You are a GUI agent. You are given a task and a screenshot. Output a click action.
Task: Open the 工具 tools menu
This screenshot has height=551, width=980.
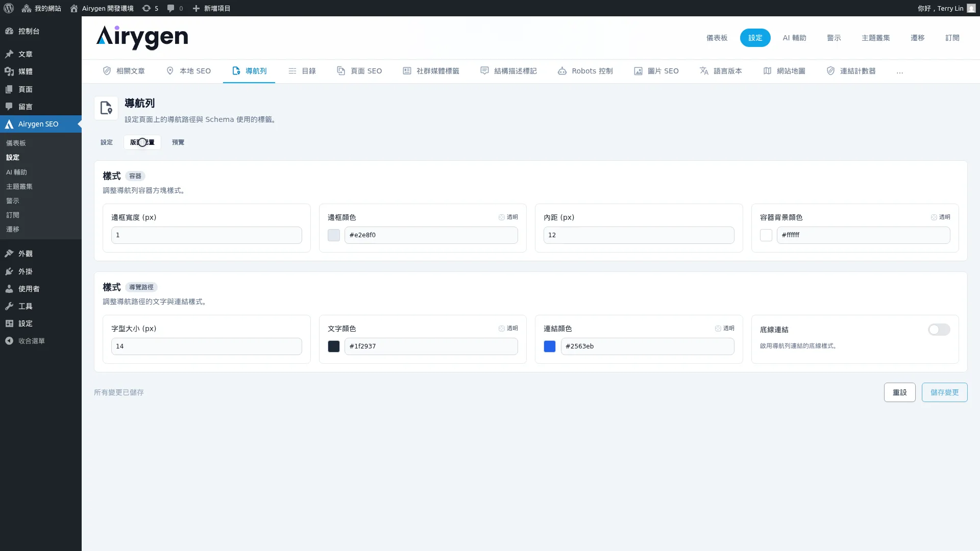[x=41, y=306]
